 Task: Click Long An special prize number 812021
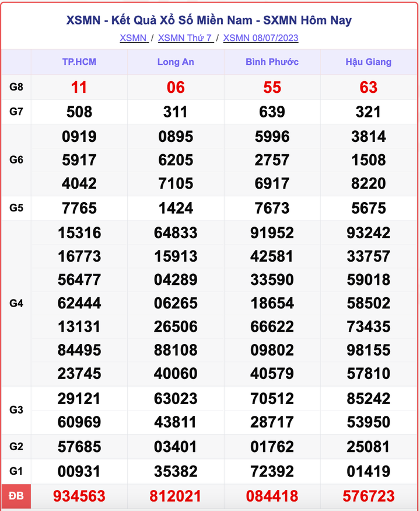(x=176, y=496)
